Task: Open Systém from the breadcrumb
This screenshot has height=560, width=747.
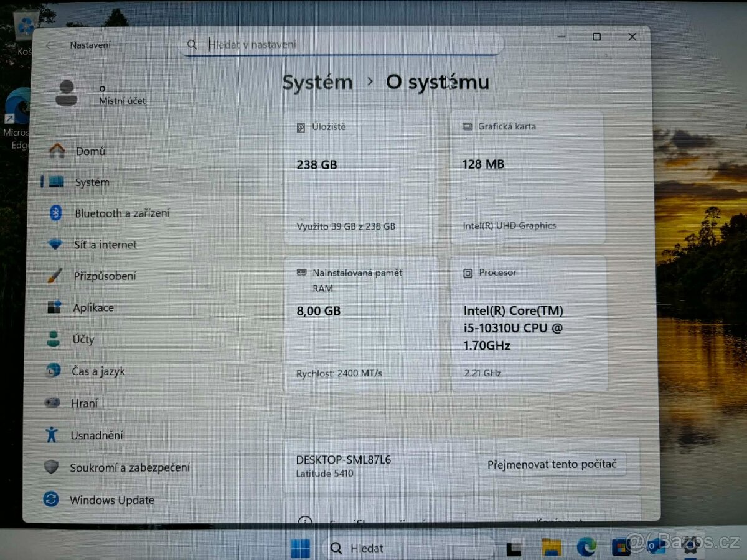Action: [317, 82]
